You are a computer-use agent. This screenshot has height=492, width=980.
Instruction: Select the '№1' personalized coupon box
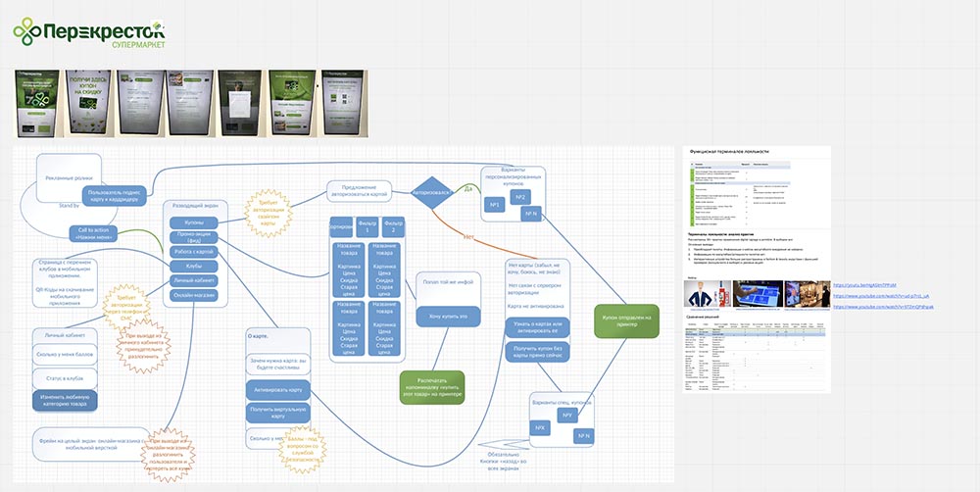[x=496, y=205]
